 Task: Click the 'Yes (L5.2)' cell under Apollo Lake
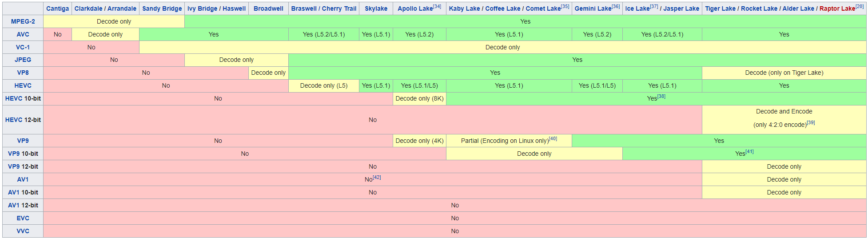(x=419, y=34)
